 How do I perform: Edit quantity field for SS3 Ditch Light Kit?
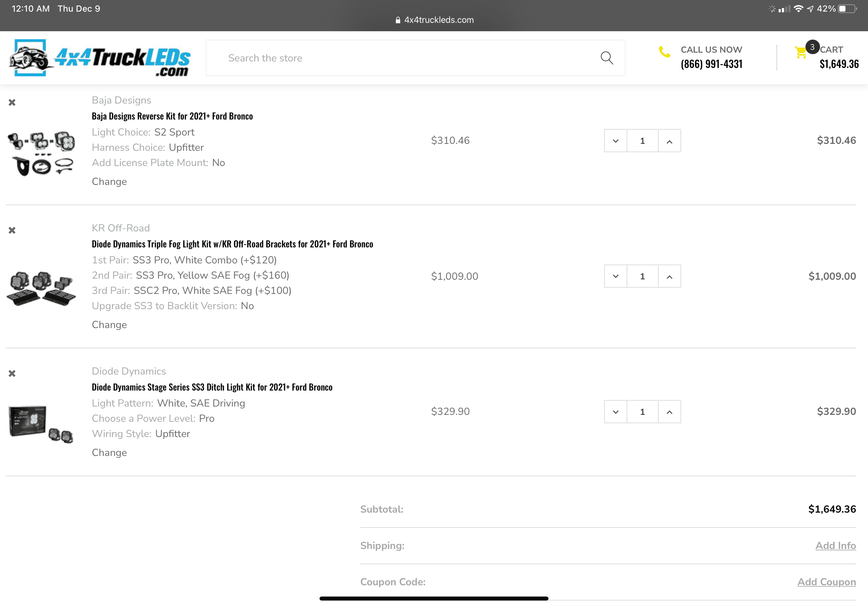coord(642,411)
